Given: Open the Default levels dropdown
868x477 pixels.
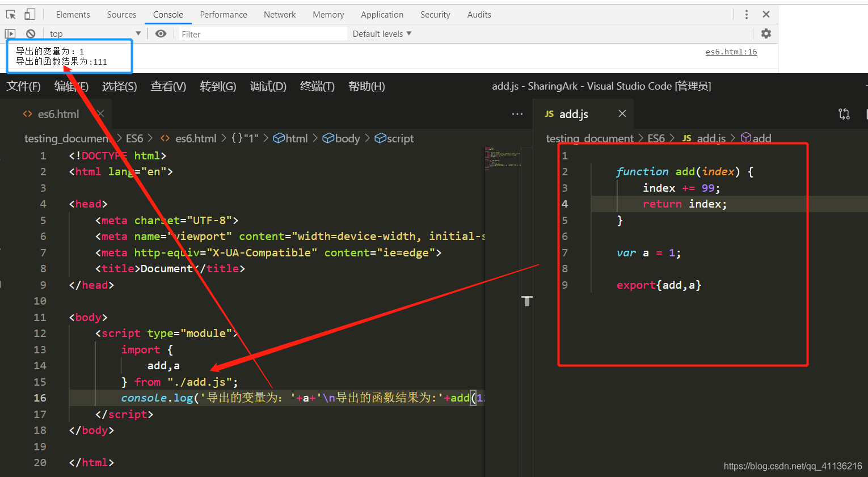Looking at the screenshot, I should coord(382,33).
